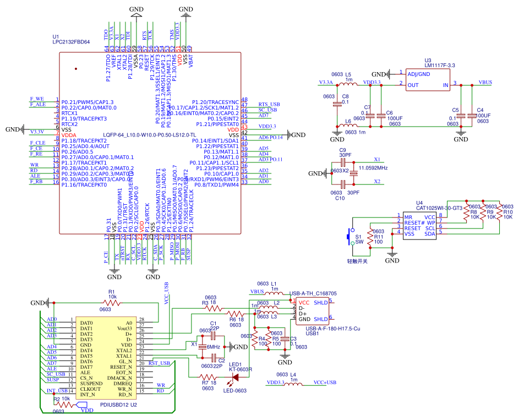Click the LM1117F-3.3 label

(440, 66)
